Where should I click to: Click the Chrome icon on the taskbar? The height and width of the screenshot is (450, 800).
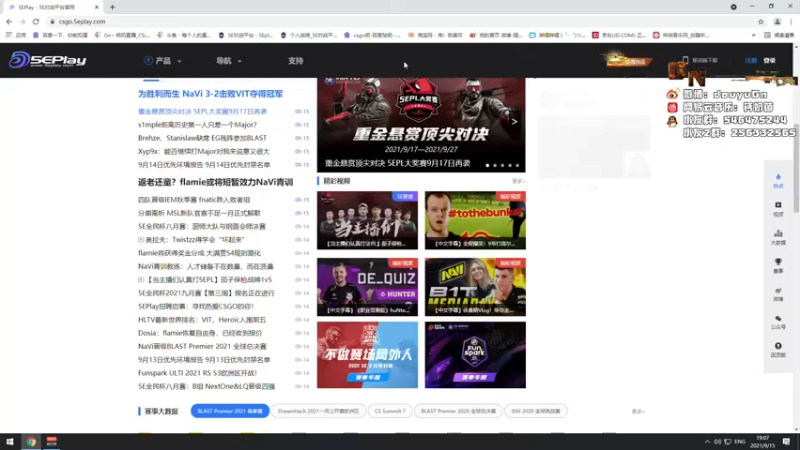[x=31, y=441]
